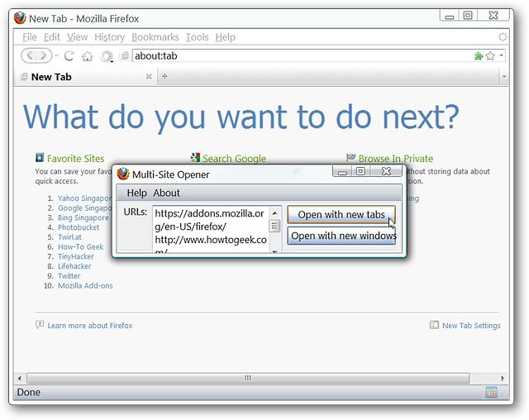Viewport: 529px width, 420px height.
Task: Click the New Tab Settings icon
Action: 434,325
